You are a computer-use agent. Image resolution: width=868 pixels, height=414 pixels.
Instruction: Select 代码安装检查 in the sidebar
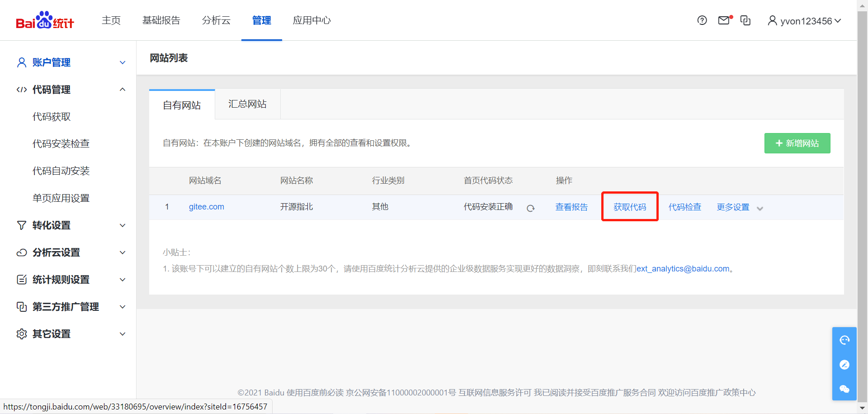[x=61, y=144]
